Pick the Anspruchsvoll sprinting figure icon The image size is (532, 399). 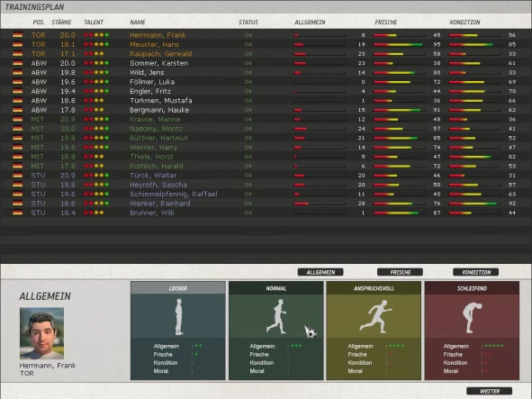tap(375, 316)
